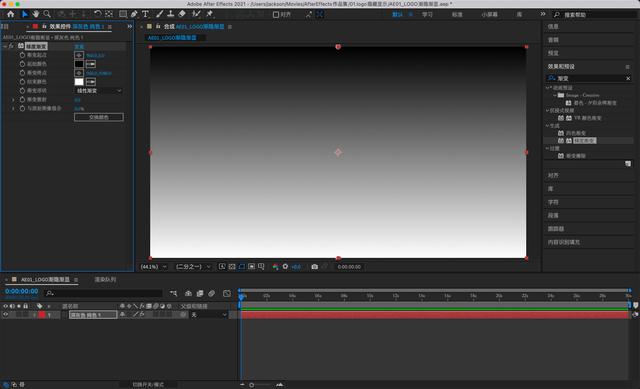640x389 pixels.
Task: Toggle stopwatch for End Color property
Action: pyautogui.click(x=22, y=82)
